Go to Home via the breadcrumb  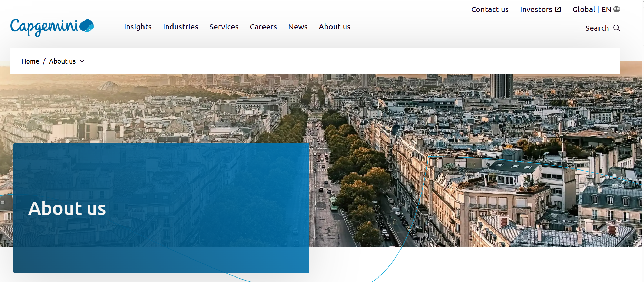click(30, 61)
